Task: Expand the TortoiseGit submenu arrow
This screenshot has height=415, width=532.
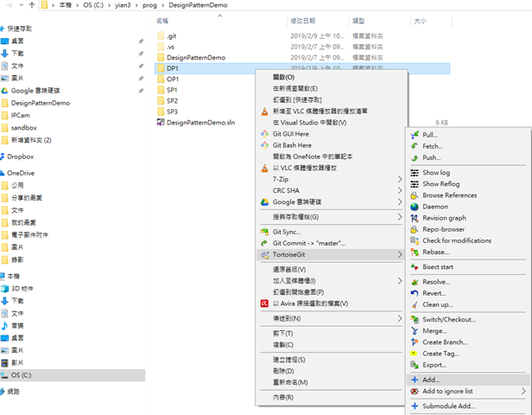Action: click(x=400, y=254)
